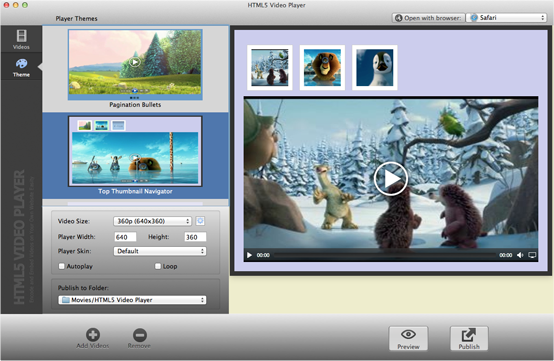Open the Videos sidebar section

(21, 39)
